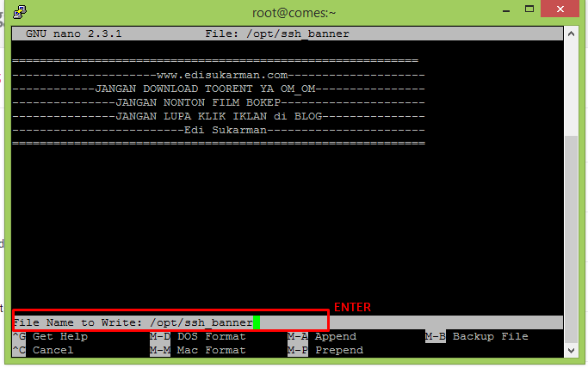The height and width of the screenshot is (368, 588).
Task: Toggle M-A Append option
Action: click(x=322, y=336)
